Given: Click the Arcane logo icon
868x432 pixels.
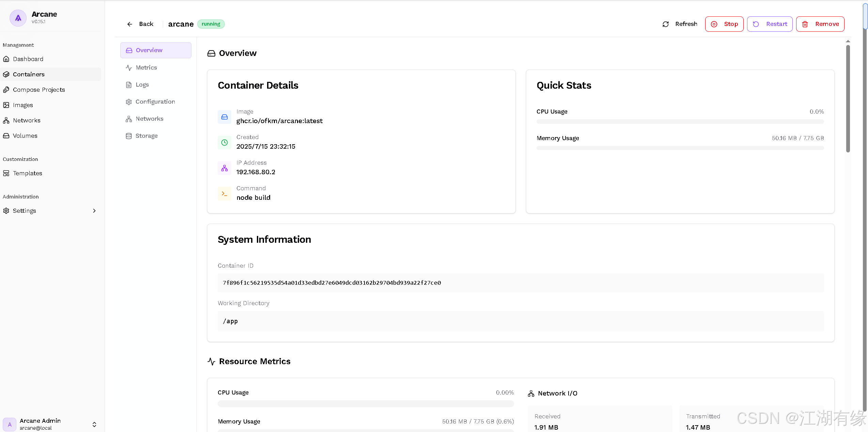Looking at the screenshot, I should tap(18, 18).
